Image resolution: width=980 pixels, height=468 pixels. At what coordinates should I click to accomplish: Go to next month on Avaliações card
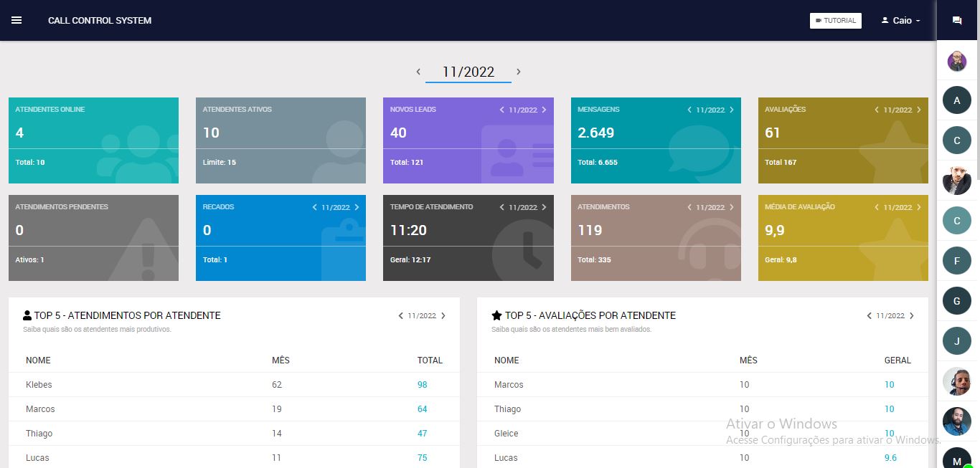(919, 110)
